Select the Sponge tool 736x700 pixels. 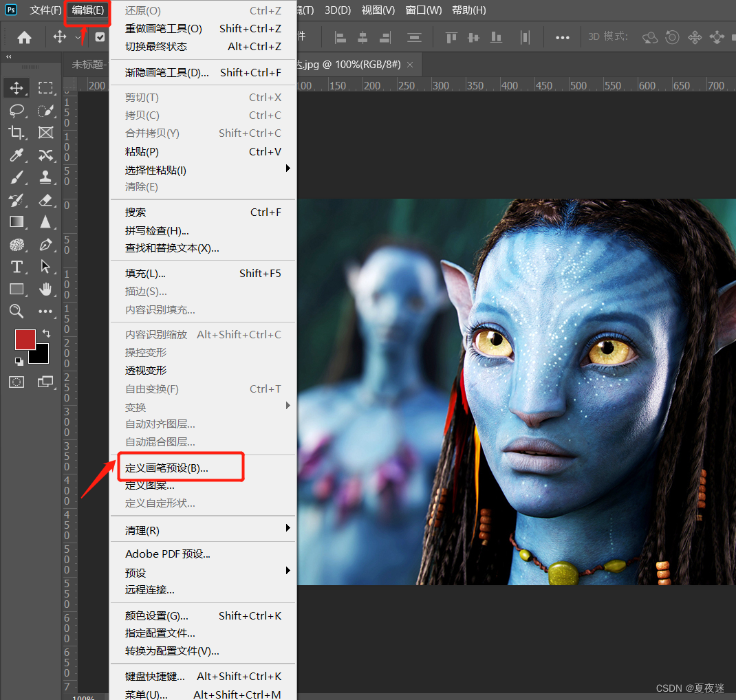pos(17,244)
